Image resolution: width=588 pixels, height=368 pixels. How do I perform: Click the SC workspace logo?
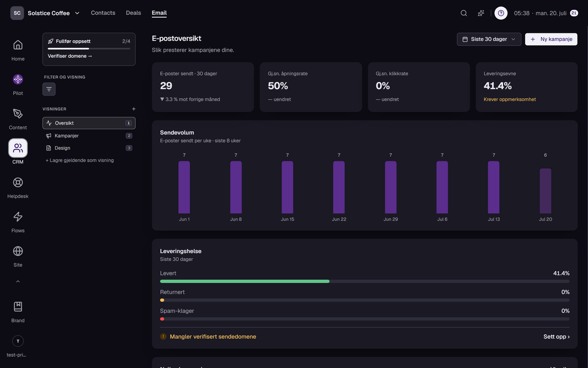point(17,13)
